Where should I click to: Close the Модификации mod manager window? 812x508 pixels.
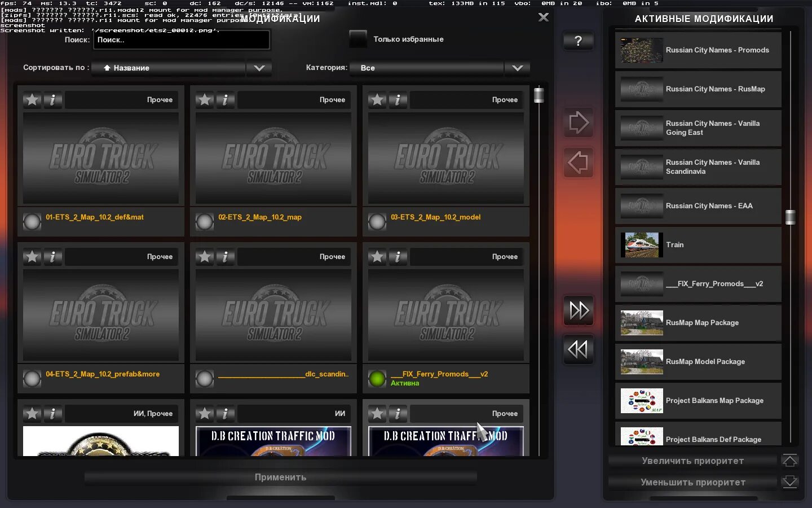coord(544,17)
